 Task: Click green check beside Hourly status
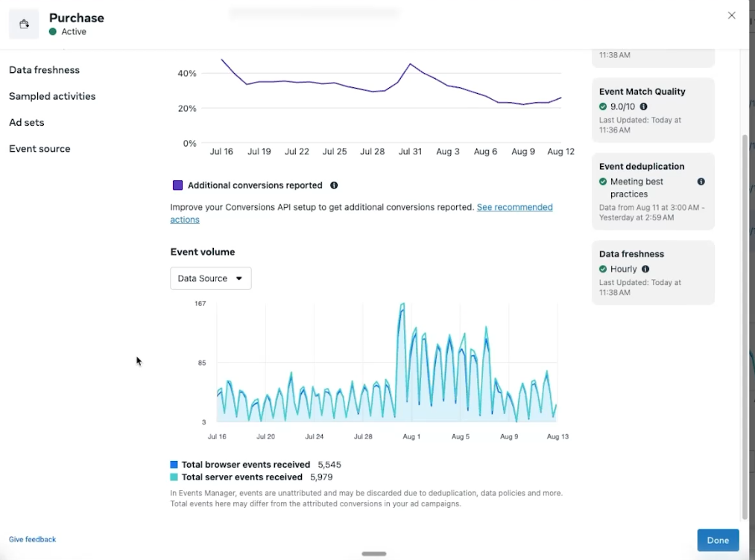tap(603, 269)
